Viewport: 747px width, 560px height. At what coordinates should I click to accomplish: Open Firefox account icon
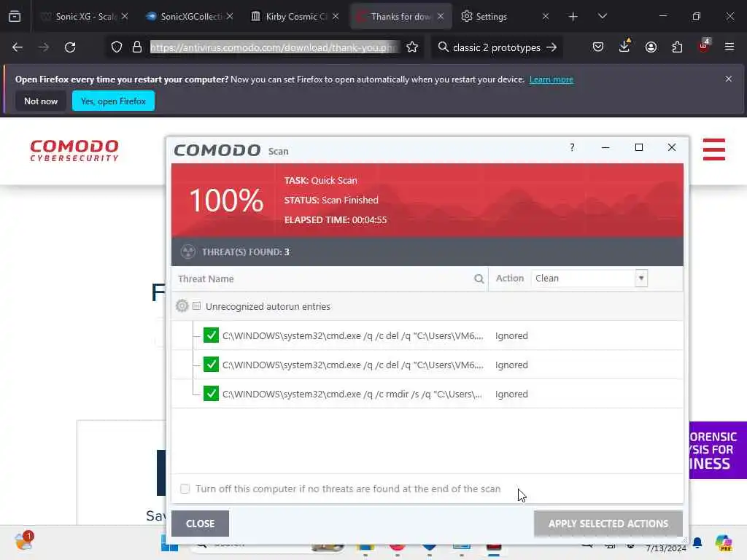tap(651, 47)
